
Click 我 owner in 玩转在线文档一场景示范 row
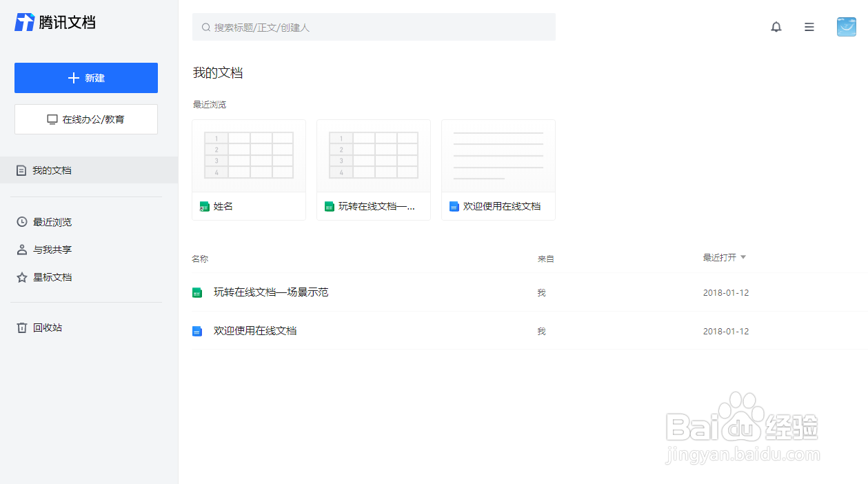(x=541, y=293)
